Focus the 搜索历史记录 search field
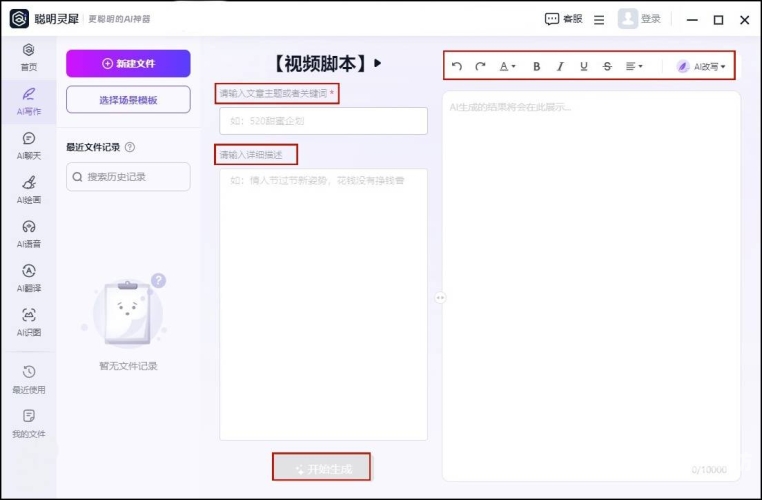 point(128,177)
